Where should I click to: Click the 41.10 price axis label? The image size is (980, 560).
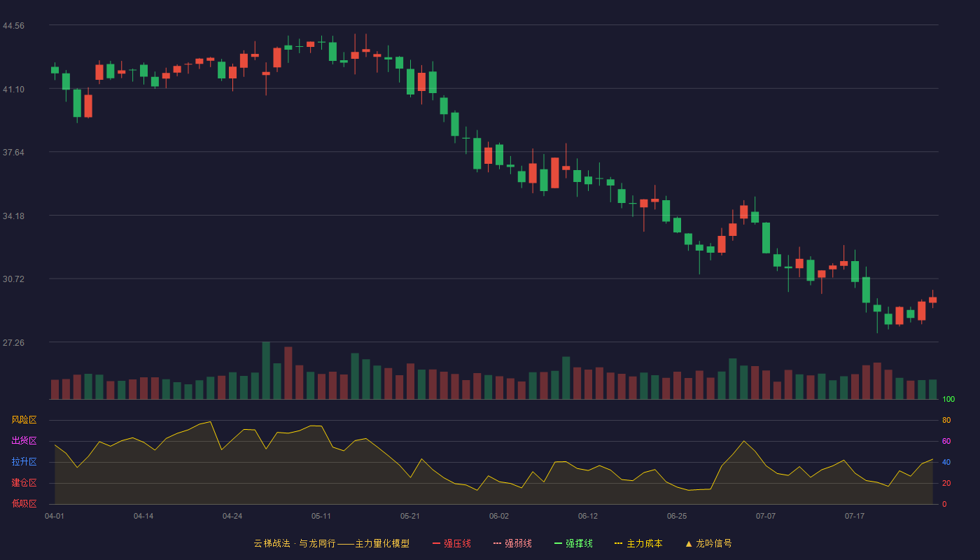(13, 90)
